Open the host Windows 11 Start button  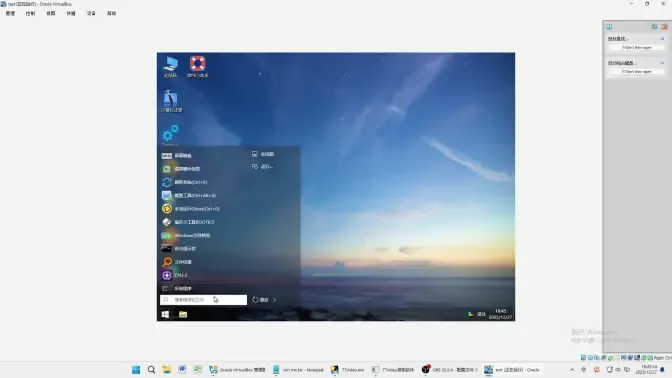tap(136, 369)
